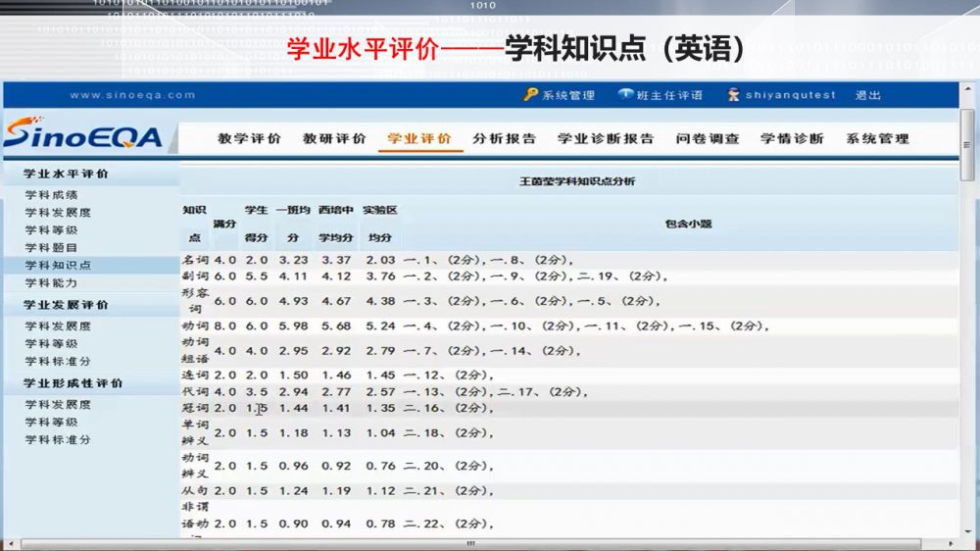Viewport: 980px width, 551px height.
Task: Click the user avatar icon beside shiyanqutest
Action: pyautogui.click(x=733, y=95)
